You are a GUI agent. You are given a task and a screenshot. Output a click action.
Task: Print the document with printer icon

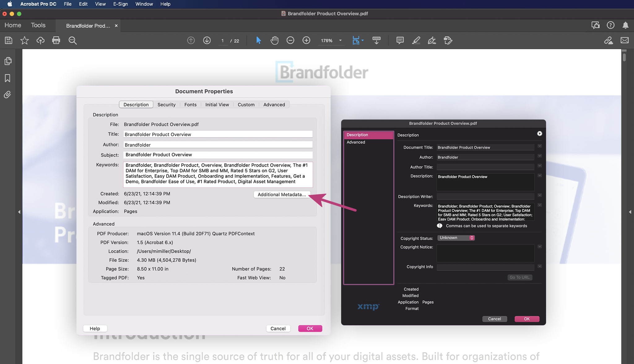(56, 40)
